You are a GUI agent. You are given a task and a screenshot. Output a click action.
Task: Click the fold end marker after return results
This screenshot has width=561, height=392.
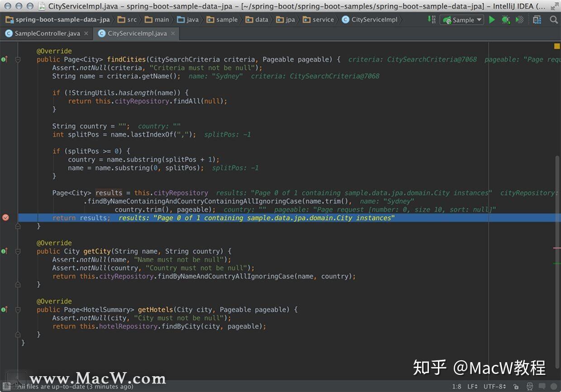point(18,226)
